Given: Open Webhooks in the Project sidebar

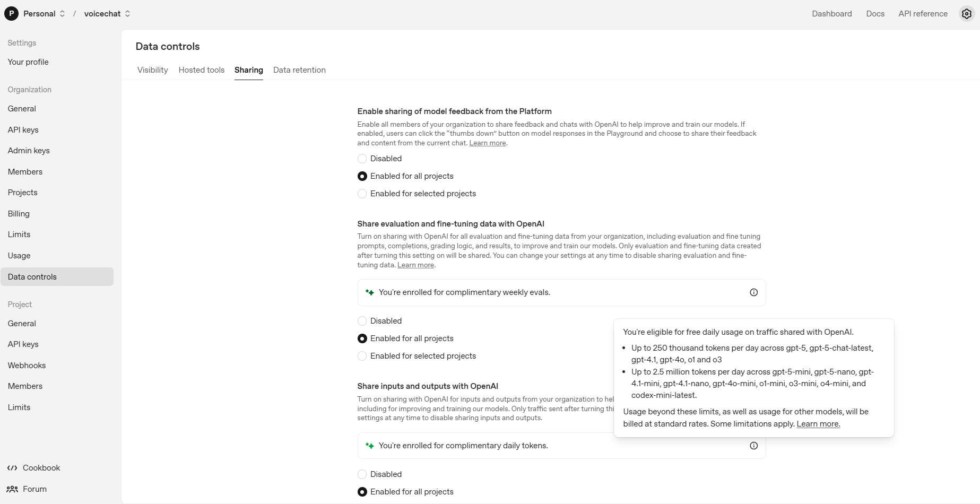Looking at the screenshot, I should (27, 366).
